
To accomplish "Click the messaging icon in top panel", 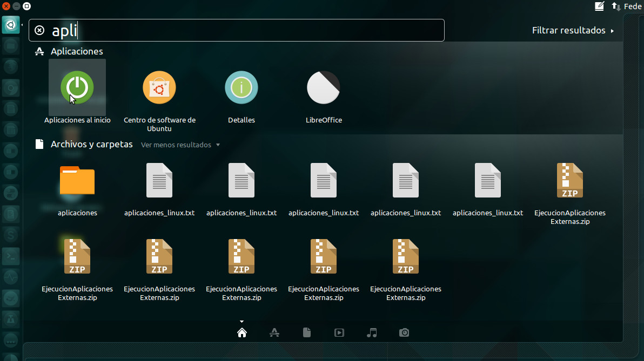I will [x=599, y=6].
